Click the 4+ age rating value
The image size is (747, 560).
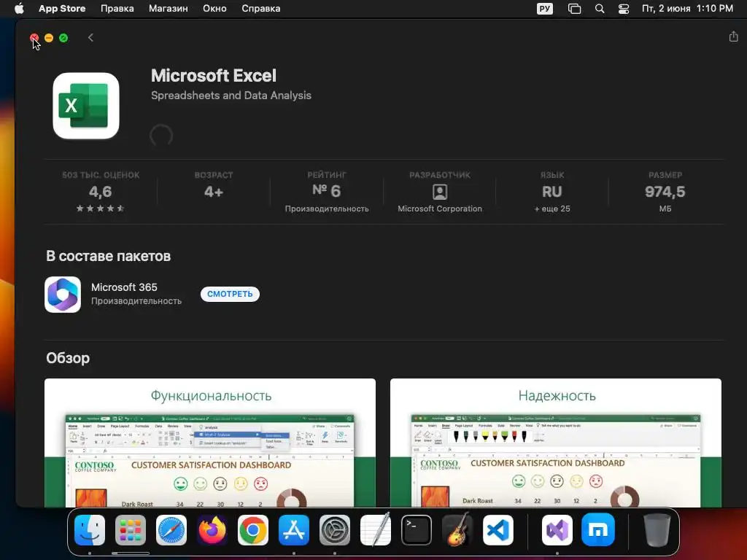214,192
